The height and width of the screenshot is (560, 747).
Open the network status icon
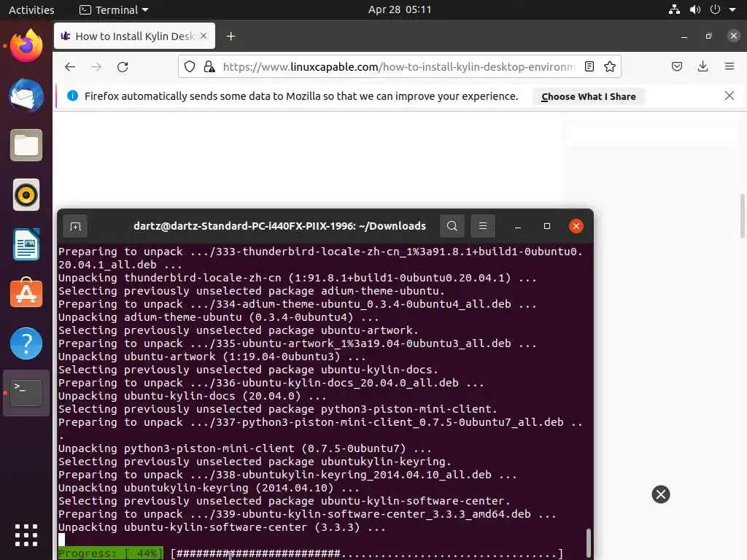[x=674, y=9]
